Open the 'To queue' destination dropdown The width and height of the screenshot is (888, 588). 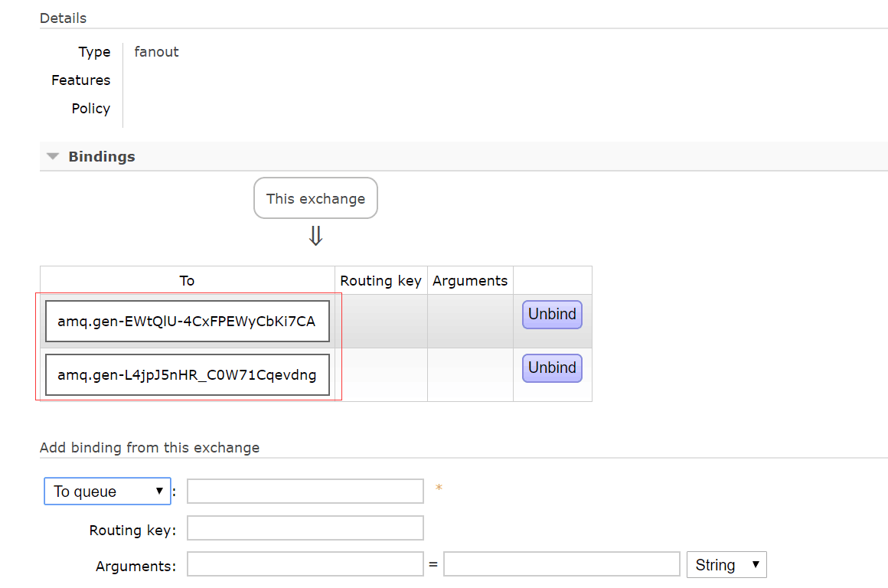(x=107, y=492)
